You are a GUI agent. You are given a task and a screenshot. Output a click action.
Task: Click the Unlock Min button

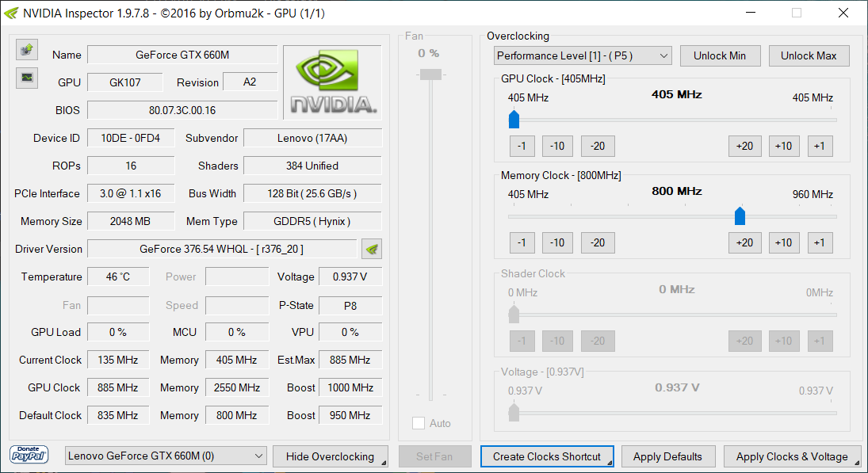[x=720, y=55]
